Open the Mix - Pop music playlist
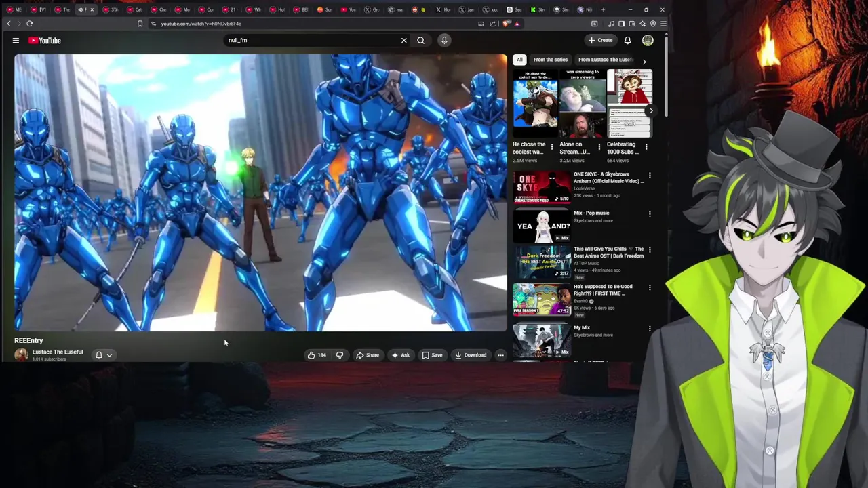 click(591, 213)
